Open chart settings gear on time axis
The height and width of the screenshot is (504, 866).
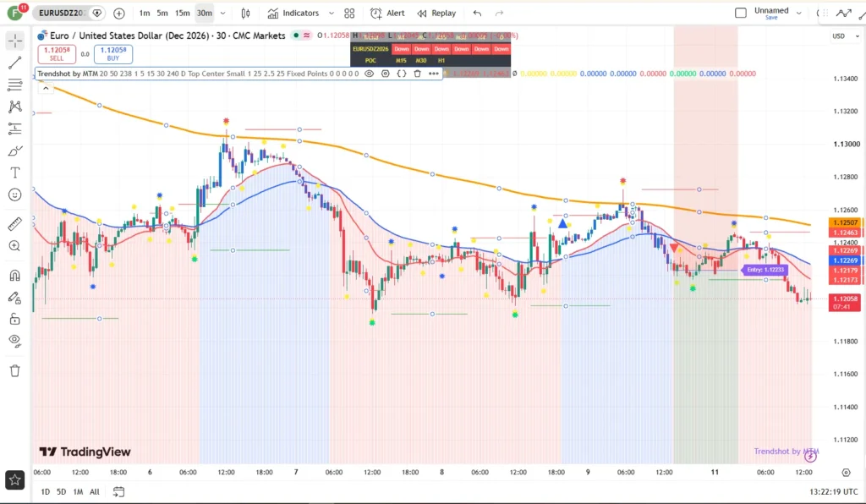(846, 473)
